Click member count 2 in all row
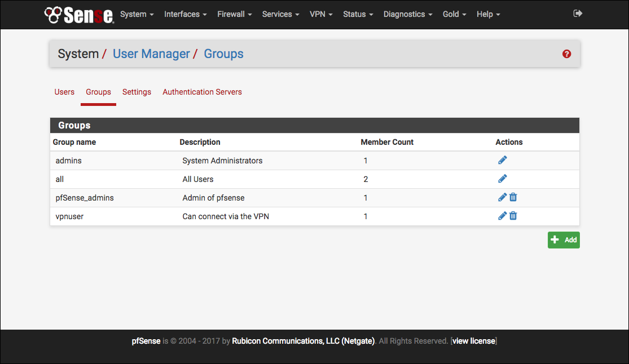Screen dimensions: 629x364 [366, 179]
